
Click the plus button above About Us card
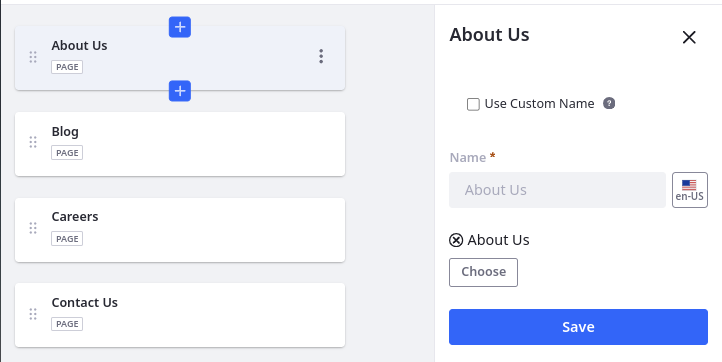coord(180,27)
